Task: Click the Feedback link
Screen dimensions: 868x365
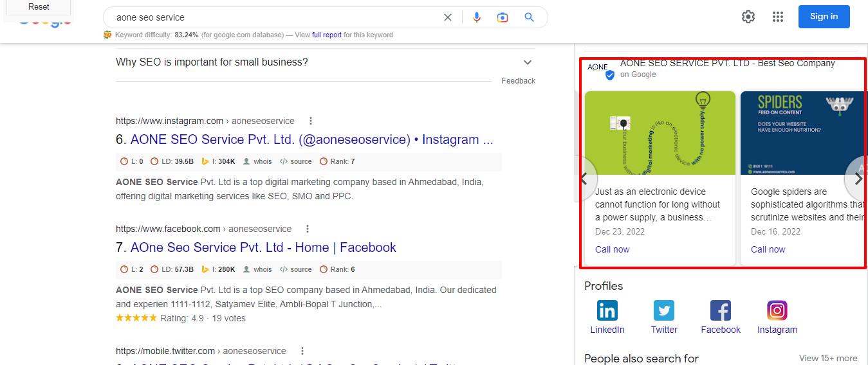Action: 518,80
